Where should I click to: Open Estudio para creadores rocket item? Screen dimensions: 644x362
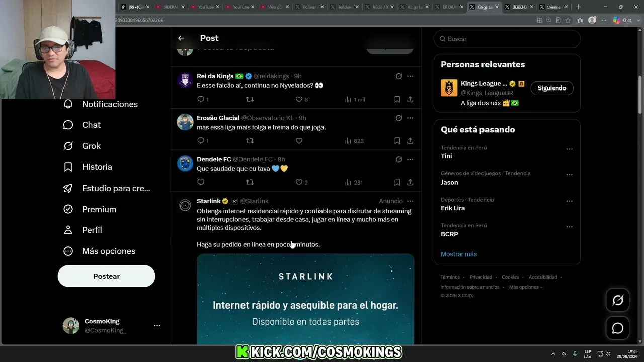[106, 188]
